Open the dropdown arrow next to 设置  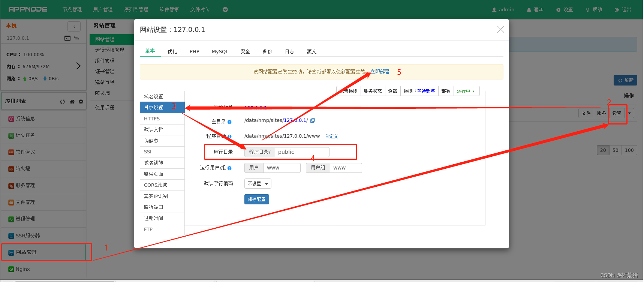[x=629, y=113]
